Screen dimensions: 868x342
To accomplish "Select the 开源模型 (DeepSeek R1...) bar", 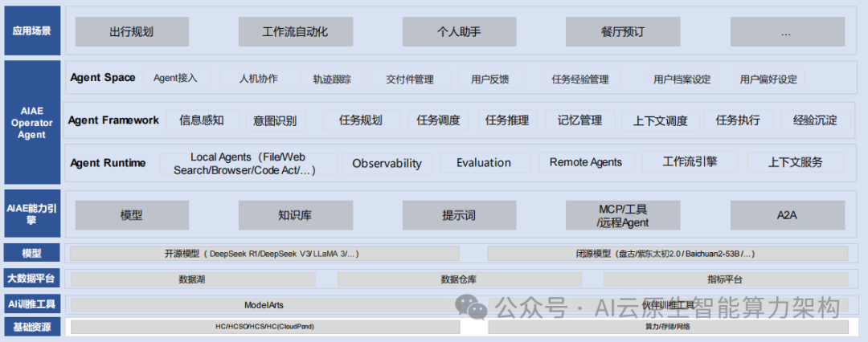I will 264,254.
